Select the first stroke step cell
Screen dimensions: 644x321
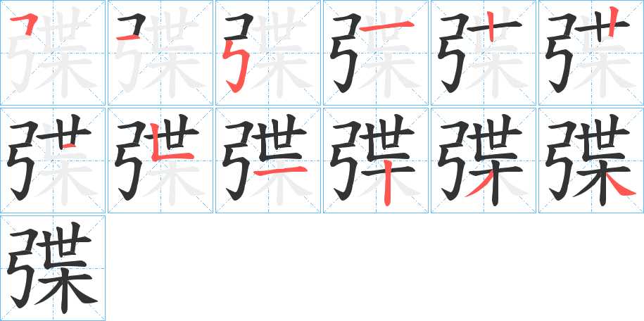[x=53, y=53]
